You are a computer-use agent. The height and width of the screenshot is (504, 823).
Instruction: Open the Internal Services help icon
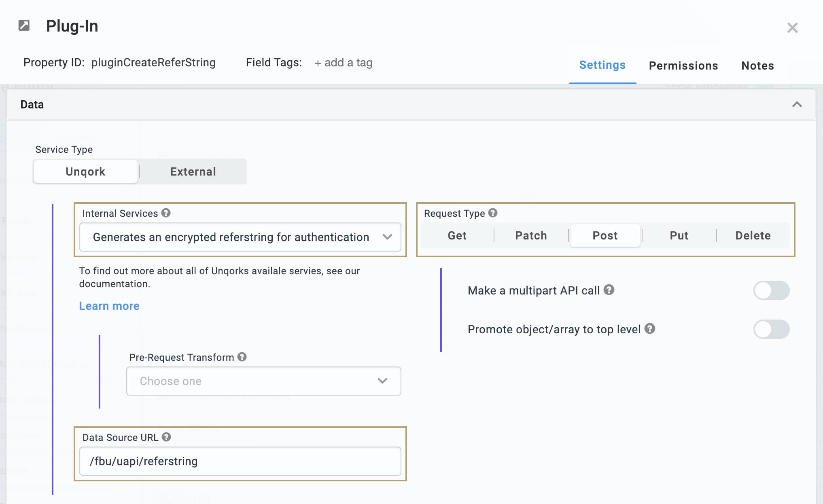click(166, 213)
